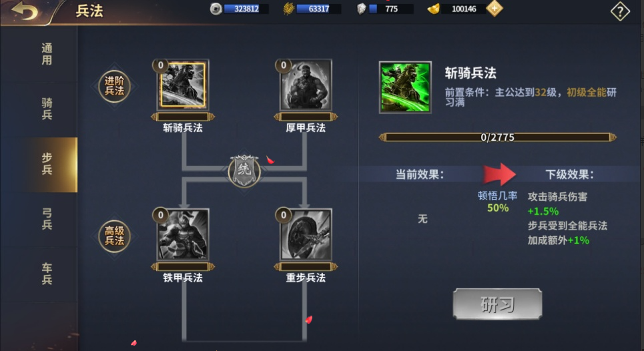Open the 弓兵 tab

pyautogui.click(x=47, y=219)
